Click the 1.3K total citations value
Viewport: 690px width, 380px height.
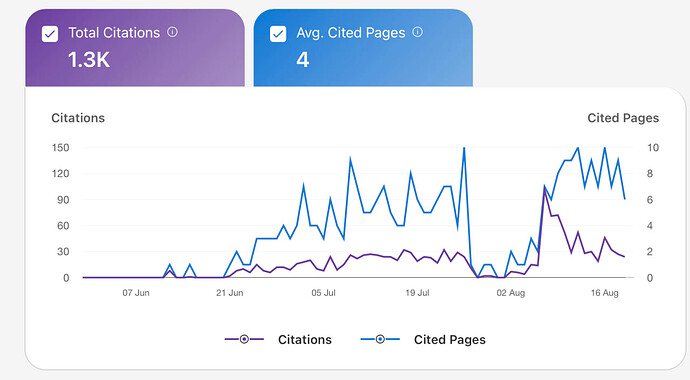coord(89,60)
